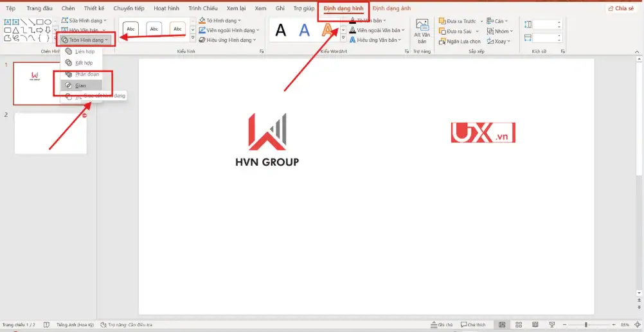
Task: Switch to the Trang đầu tab
Action: click(x=39, y=8)
